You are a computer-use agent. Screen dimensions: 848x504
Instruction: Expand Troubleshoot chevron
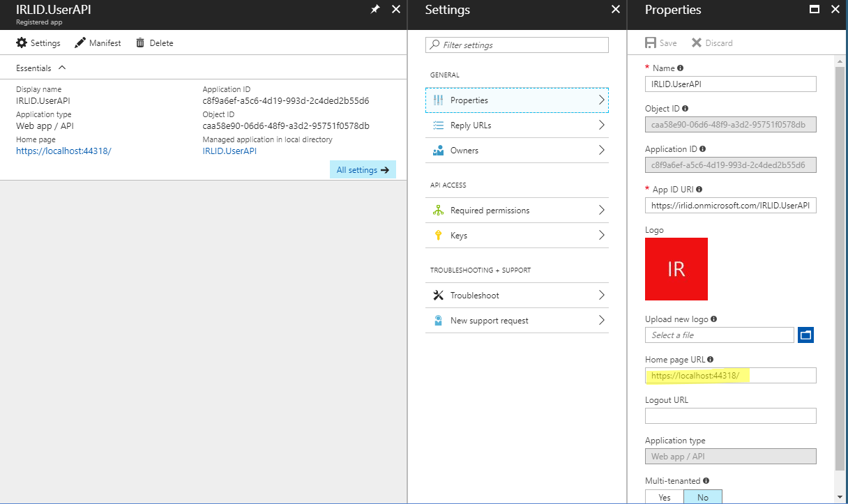(x=601, y=296)
